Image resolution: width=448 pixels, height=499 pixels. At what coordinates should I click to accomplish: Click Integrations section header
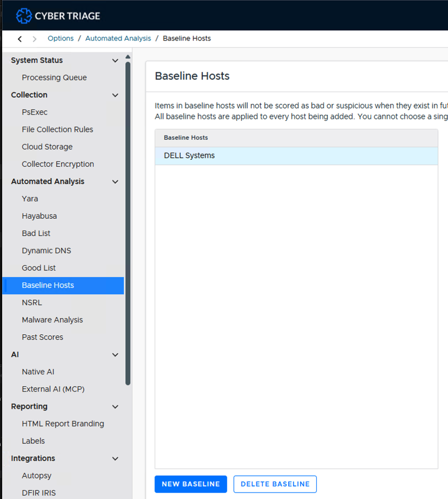33,458
